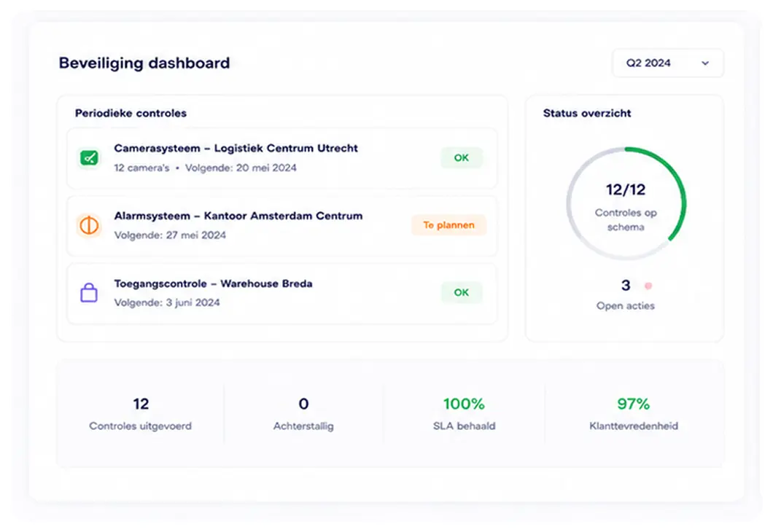Image resolution: width=773 pixels, height=532 pixels.
Task: Click the Beveiliging dashboard heading
Action: [144, 63]
